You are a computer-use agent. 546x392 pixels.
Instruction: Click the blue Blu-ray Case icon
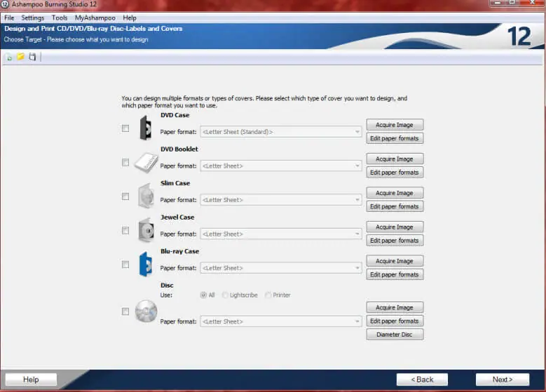146,264
